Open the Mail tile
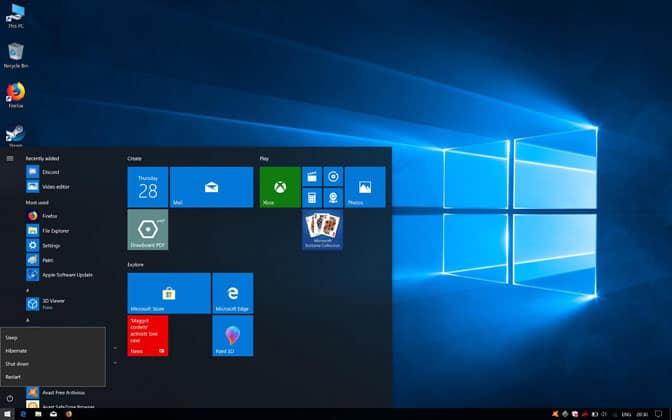Viewport: 672px width, 420px height. [211, 187]
